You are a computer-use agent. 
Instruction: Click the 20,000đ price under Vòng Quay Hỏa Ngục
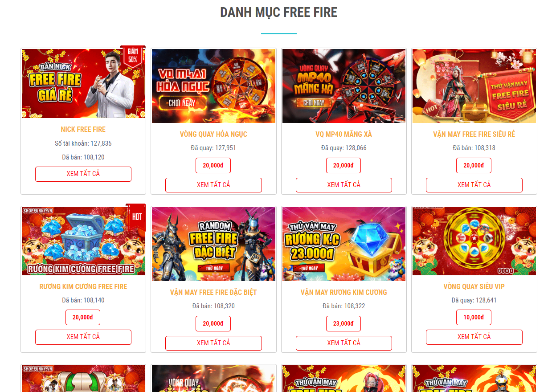tap(213, 166)
